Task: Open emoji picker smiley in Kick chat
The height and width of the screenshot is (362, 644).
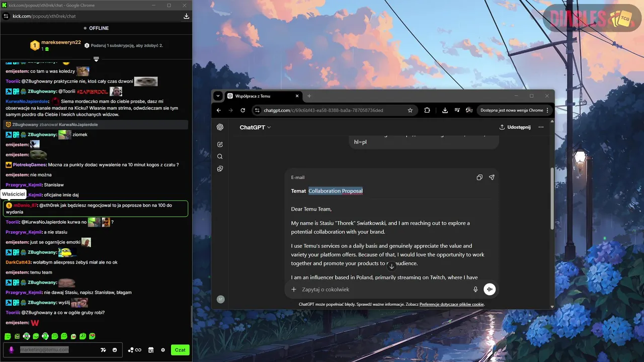Action: 115,350
